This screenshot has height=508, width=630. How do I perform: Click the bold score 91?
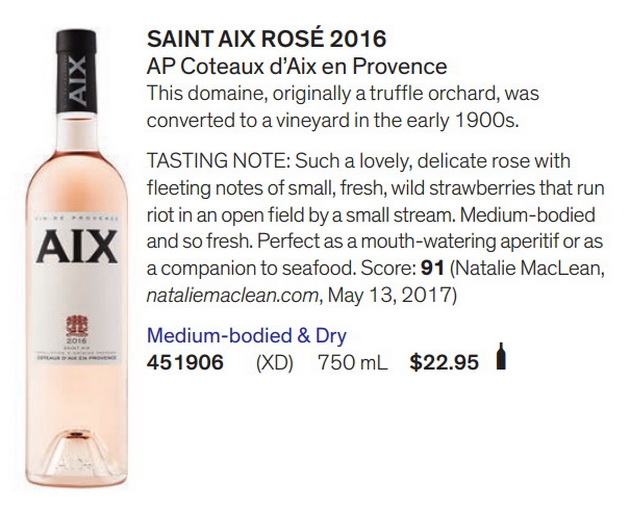tap(432, 268)
